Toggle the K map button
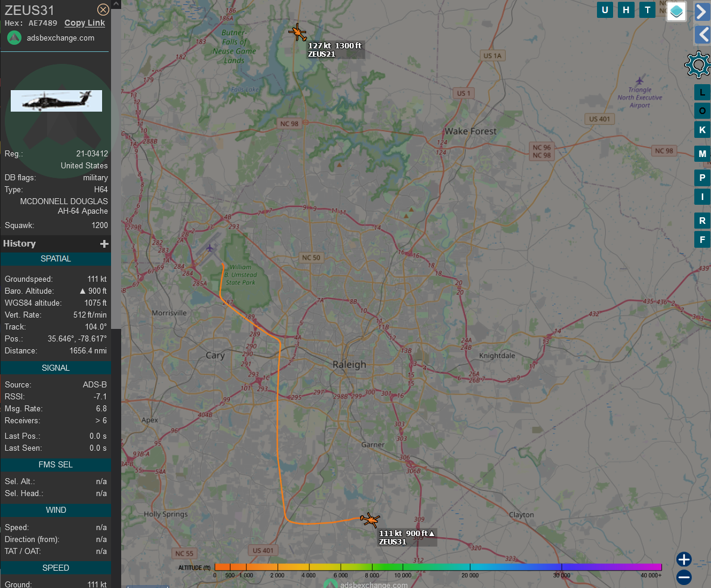711x588 pixels. click(702, 130)
